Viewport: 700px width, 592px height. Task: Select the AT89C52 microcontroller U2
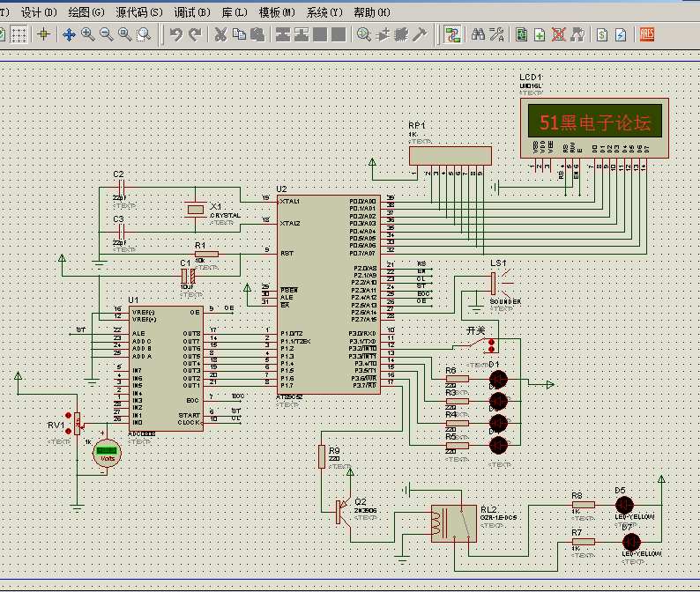(328, 295)
